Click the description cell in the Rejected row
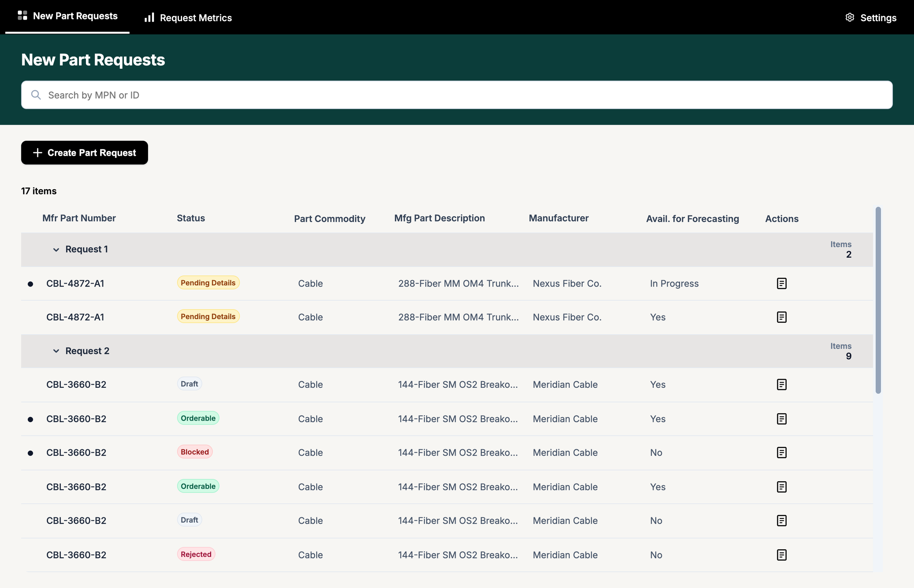914x588 pixels. (x=458, y=555)
